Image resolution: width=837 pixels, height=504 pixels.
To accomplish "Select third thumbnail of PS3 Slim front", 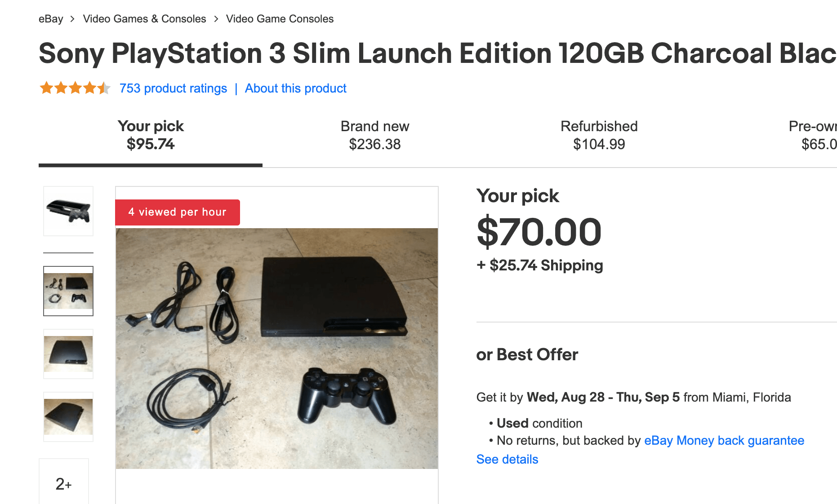I will click(68, 354).
